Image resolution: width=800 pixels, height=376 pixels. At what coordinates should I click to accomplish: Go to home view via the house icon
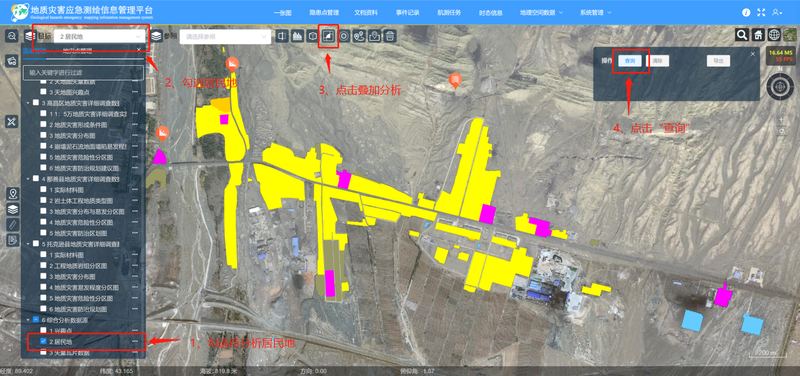coord(758,35)
